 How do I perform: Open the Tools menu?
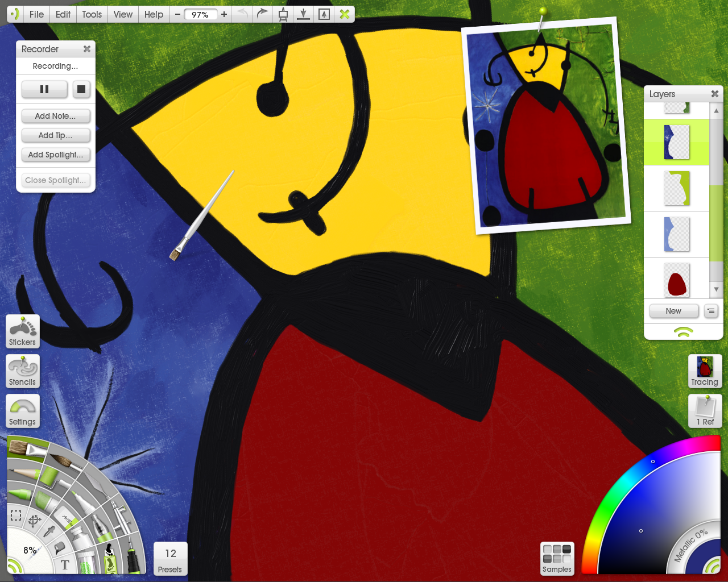click(x=92, y=14)
